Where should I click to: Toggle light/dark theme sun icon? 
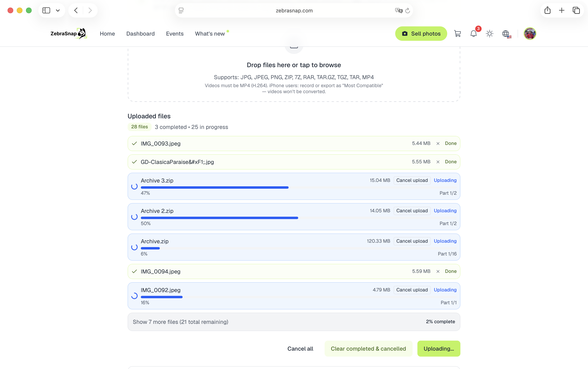coord(490,34)
